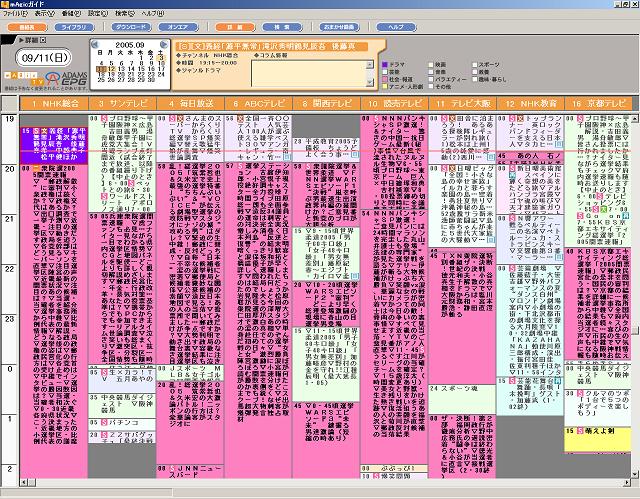Go to previous month in calendar

[x=95, y=44]
